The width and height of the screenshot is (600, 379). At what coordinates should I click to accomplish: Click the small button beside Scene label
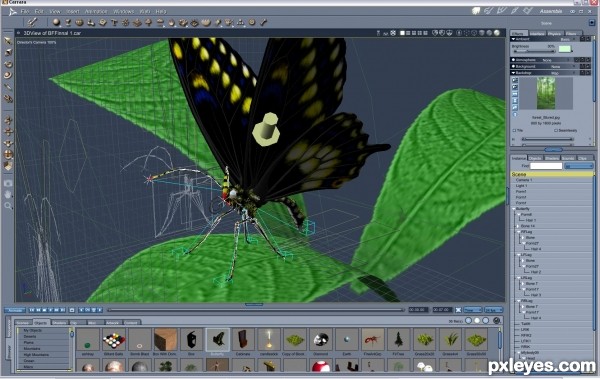point(592,23)
